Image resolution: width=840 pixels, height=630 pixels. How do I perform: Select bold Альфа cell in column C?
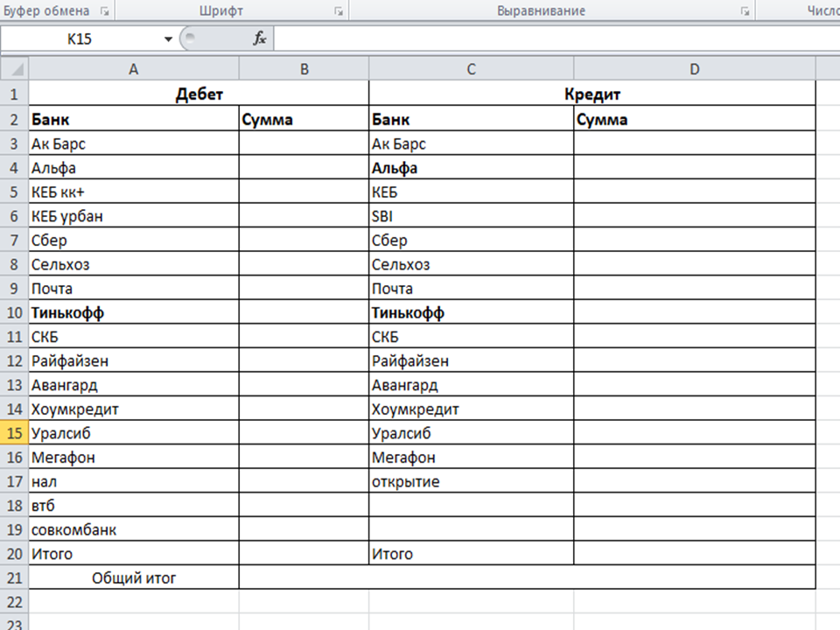coord(471,167)
